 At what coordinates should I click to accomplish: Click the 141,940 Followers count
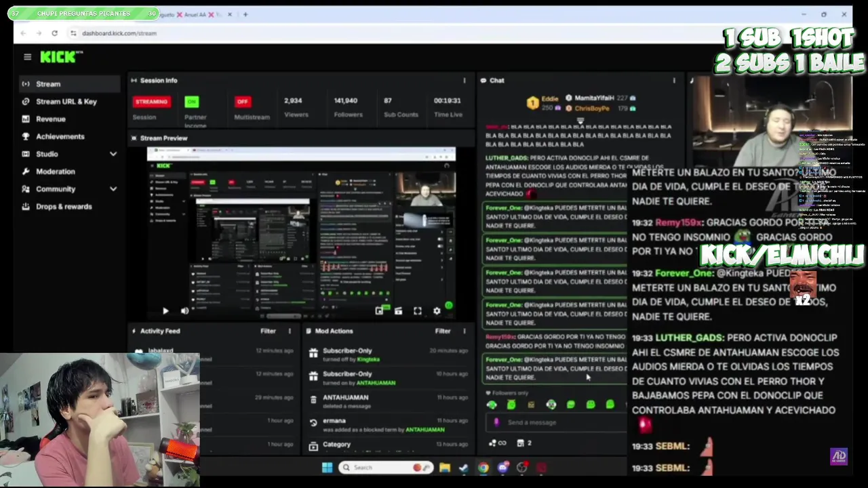346,100
